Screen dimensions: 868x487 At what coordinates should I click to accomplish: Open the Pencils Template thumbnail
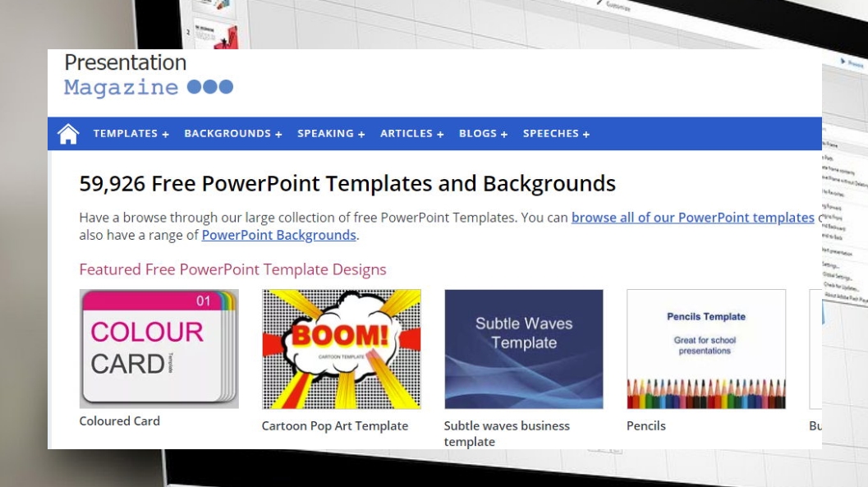click(705, 349)
